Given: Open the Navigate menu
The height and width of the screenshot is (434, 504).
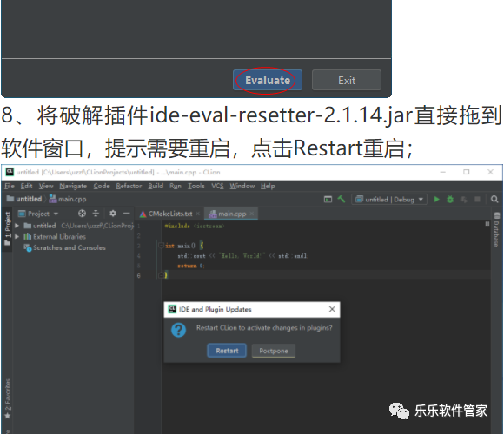Looking at the screenshot, I should click(73, 186).
